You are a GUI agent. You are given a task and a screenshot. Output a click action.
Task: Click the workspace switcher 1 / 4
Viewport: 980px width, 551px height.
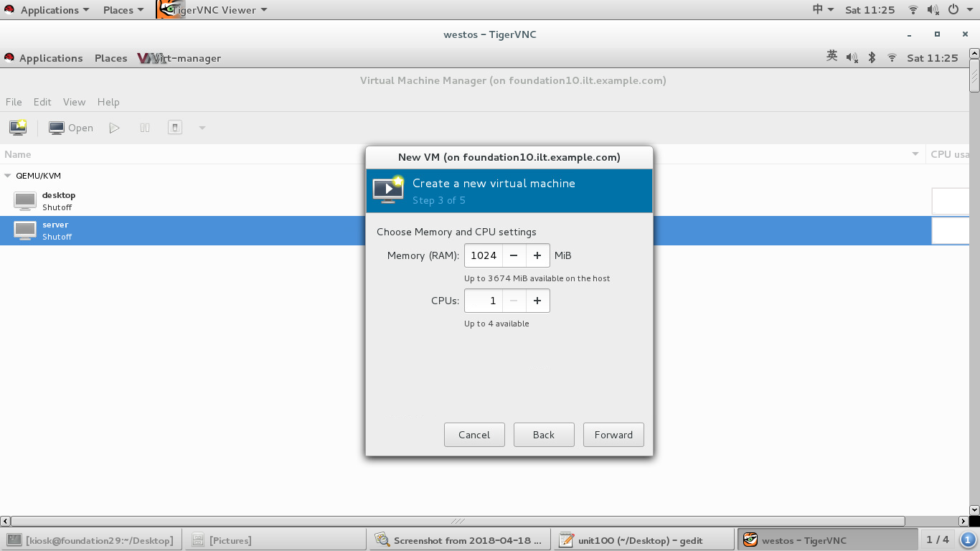pyautogui.click(x=938, y=540)
